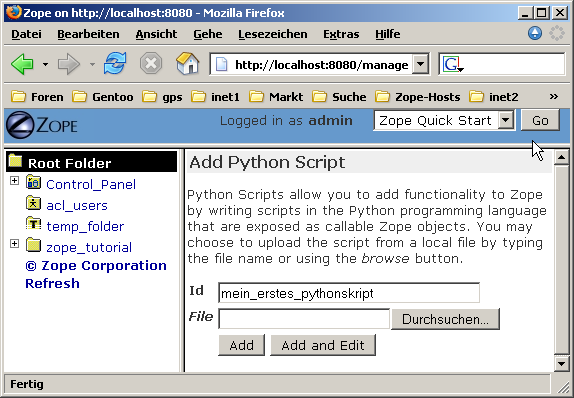Reload the page with the blue refresh icon
The image size is (574, 398).
[x=115, y=63]
